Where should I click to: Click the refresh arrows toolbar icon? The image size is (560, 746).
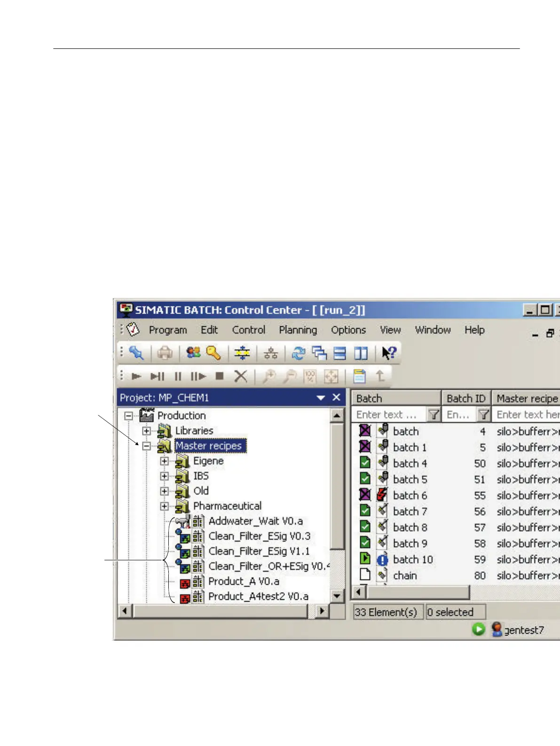[299, 353]
